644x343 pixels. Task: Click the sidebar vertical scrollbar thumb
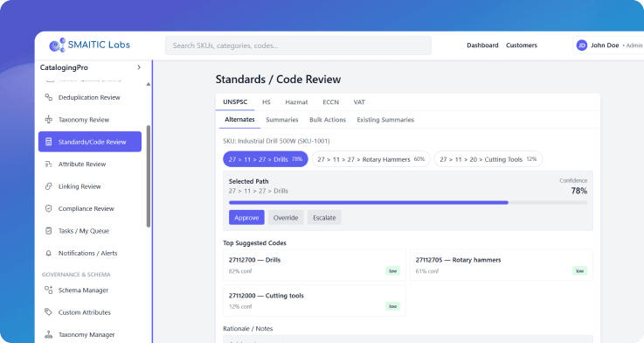pos(149,176)
